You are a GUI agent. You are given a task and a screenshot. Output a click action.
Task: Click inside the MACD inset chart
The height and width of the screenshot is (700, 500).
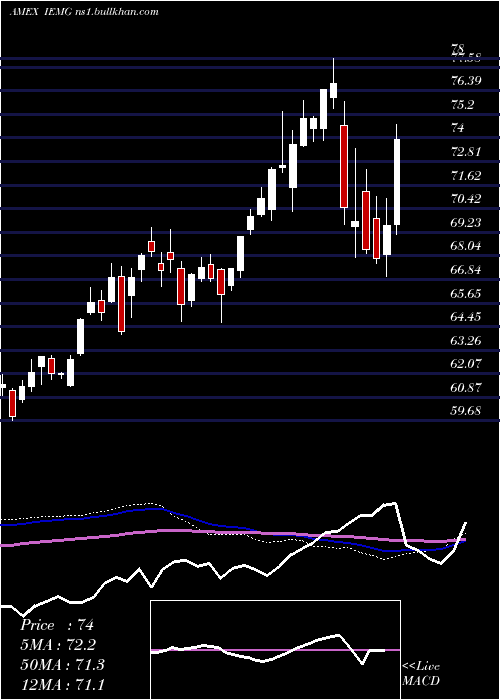275,650
